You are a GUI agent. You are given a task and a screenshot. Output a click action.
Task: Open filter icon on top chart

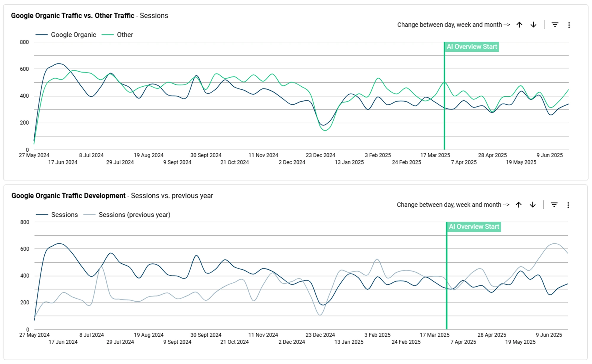point(555,25)
